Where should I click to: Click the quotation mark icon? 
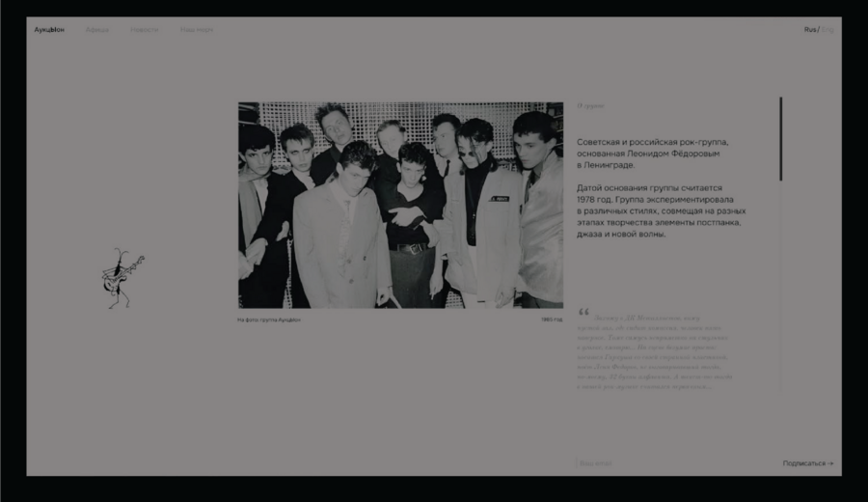(x=584, y=313)
